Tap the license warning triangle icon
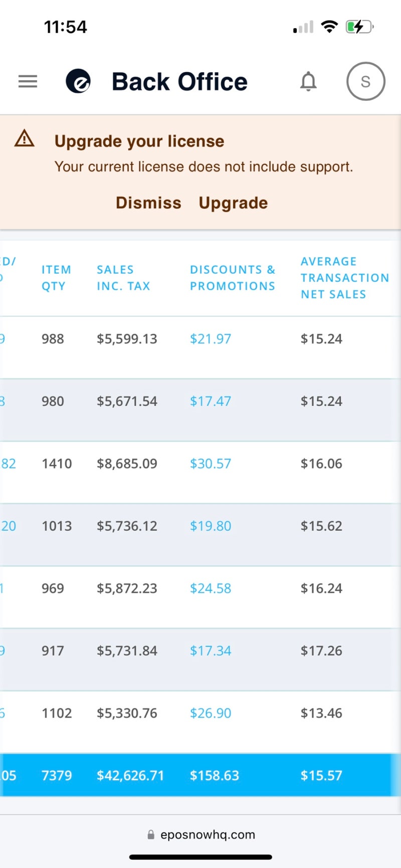Screen dimensions: 401x868 click(x=25, y=138)
